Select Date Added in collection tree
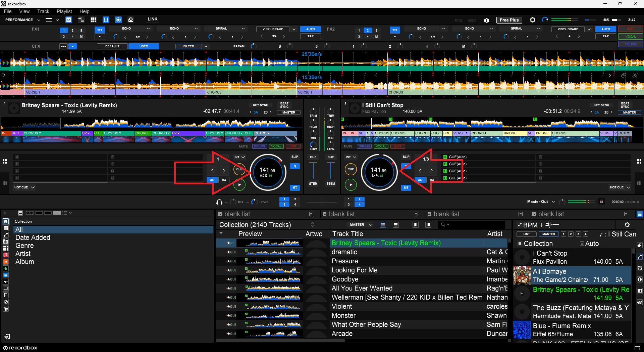This screenshot has height=352, width=644. (x=33, y=237)
